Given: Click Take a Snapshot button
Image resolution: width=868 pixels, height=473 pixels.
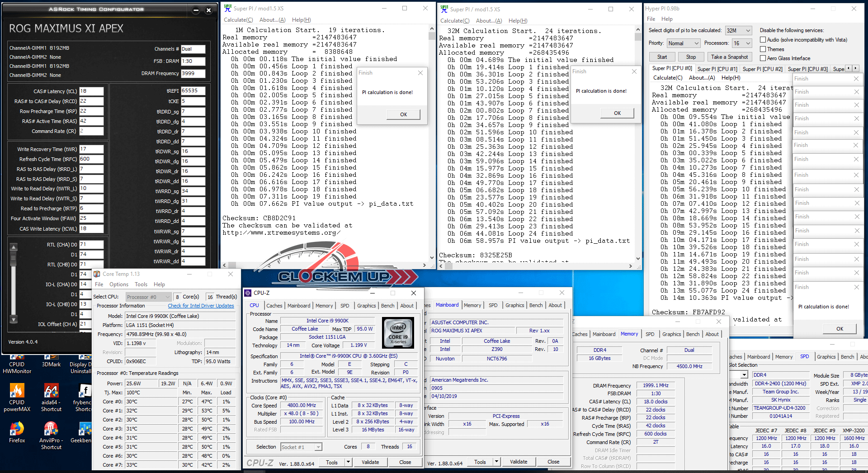Looking at the screenshot, I should pyautogui.click(x=729, y=57).
